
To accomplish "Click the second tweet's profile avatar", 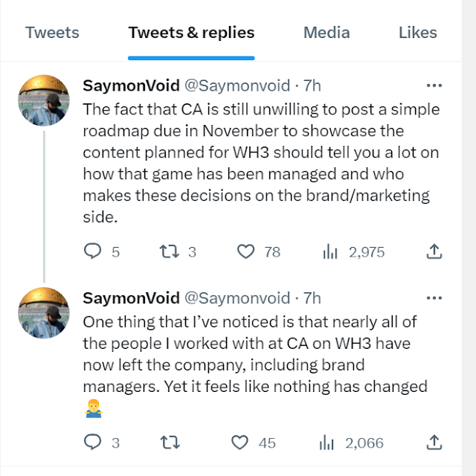I will (x=44, y=313).
